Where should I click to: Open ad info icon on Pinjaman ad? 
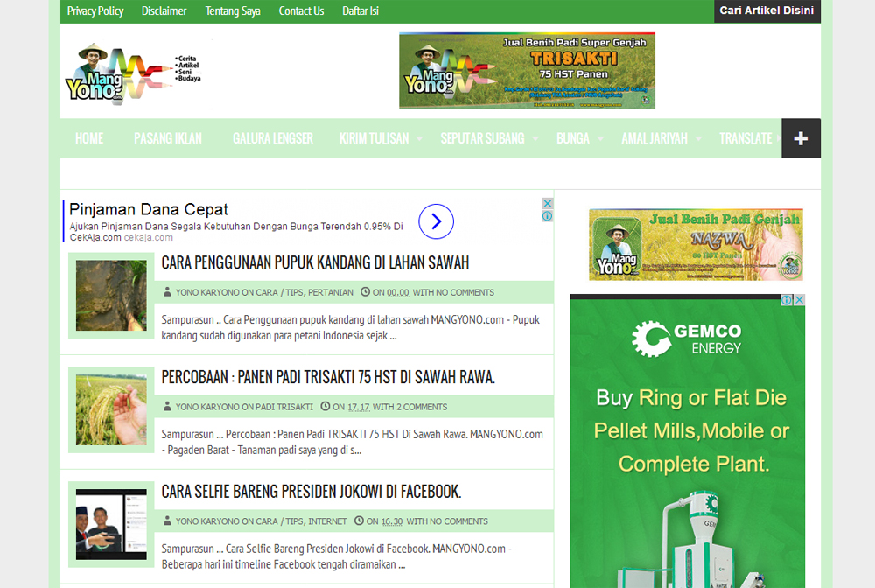click(548, 216)
